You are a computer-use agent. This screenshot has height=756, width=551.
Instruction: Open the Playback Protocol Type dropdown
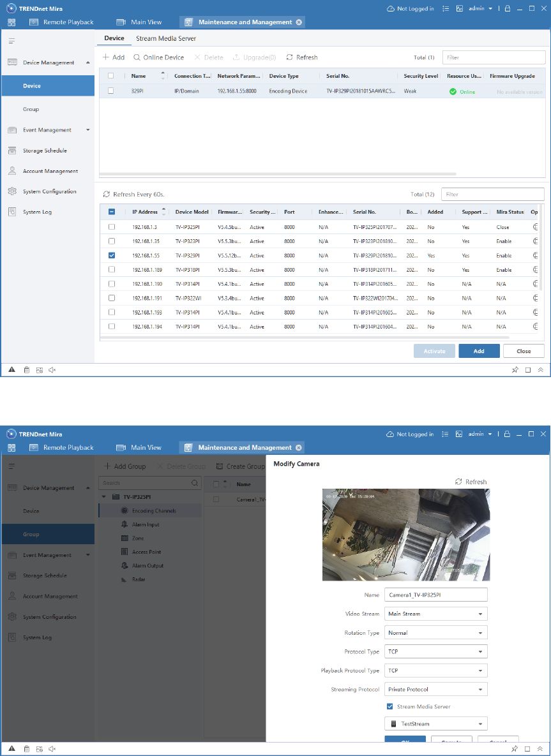pyautogui.click(x=435, y=671)
